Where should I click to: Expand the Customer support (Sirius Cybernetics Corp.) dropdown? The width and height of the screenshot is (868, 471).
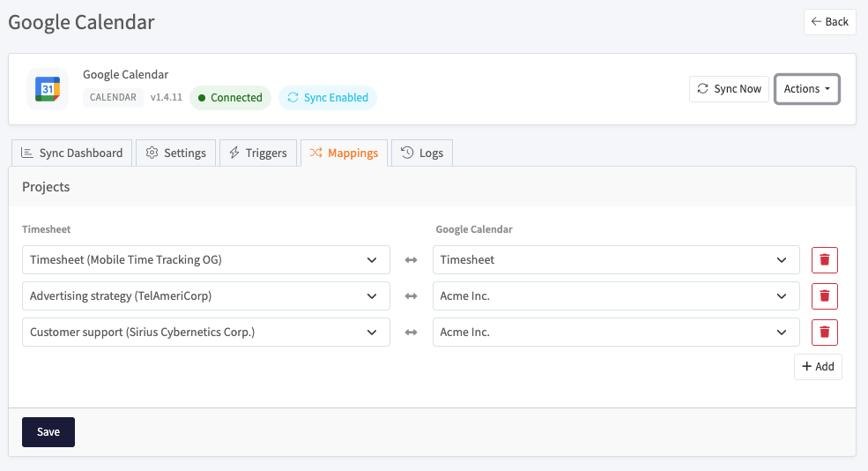206,333
